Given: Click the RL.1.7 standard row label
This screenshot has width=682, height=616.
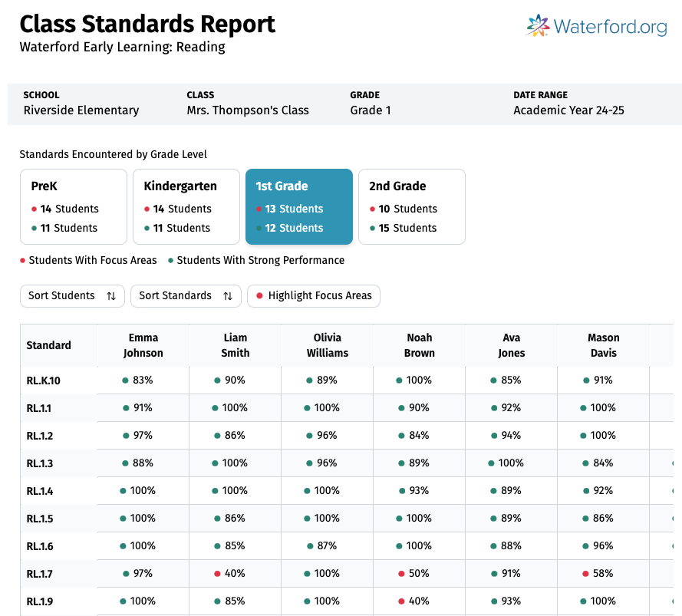Looking at the screenshot, I should [x=40, y=574].
